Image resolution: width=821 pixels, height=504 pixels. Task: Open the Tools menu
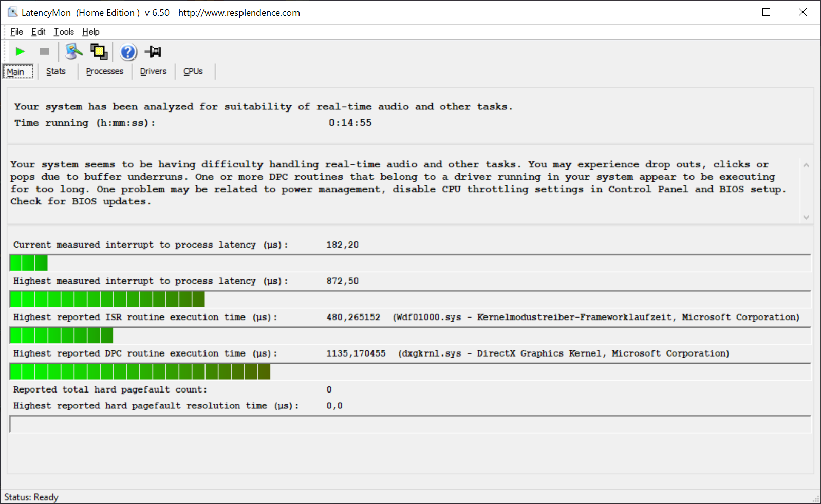64,32
